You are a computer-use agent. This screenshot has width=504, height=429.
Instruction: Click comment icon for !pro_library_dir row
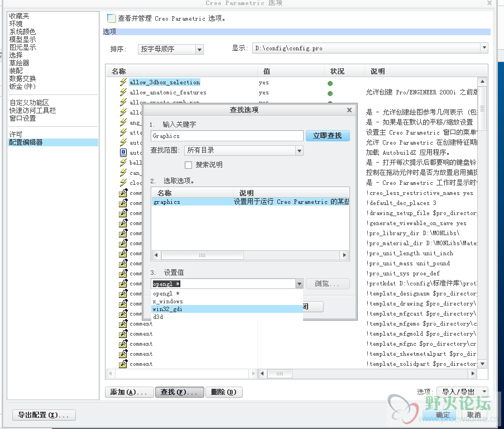point(123,233)
